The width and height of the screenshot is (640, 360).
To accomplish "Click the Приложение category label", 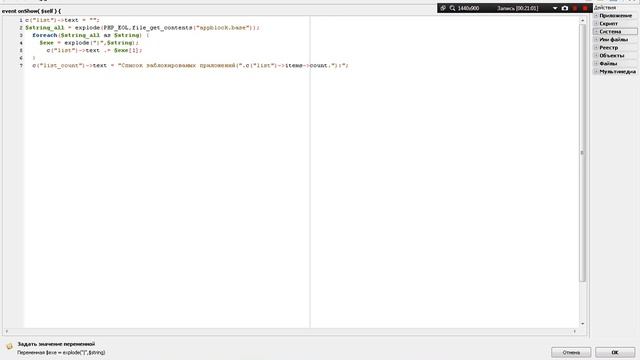I will [616, 16].
